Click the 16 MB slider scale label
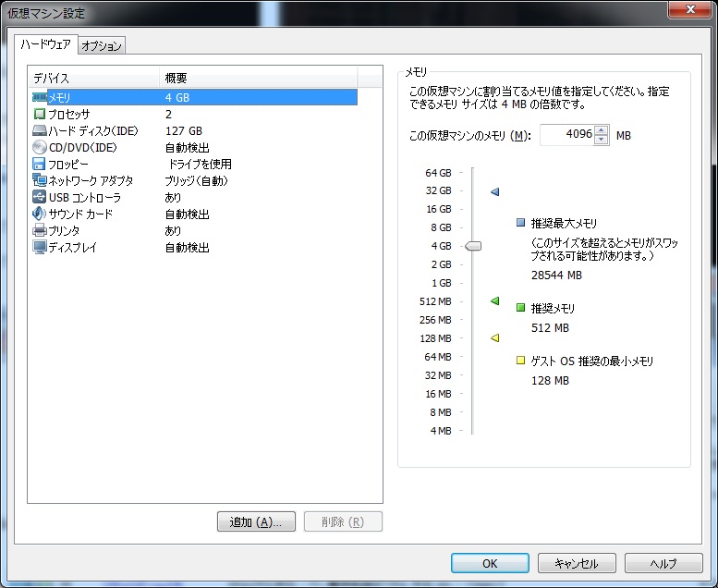 [x=438, y=394]
